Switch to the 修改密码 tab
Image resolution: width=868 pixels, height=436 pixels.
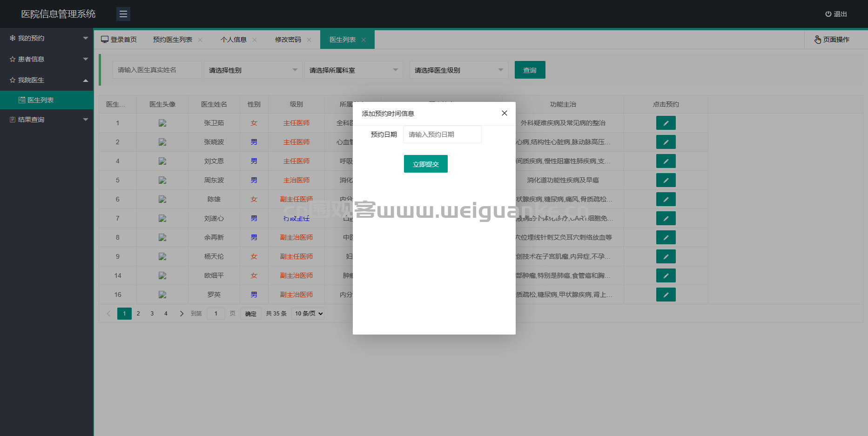tap(288, 40)
